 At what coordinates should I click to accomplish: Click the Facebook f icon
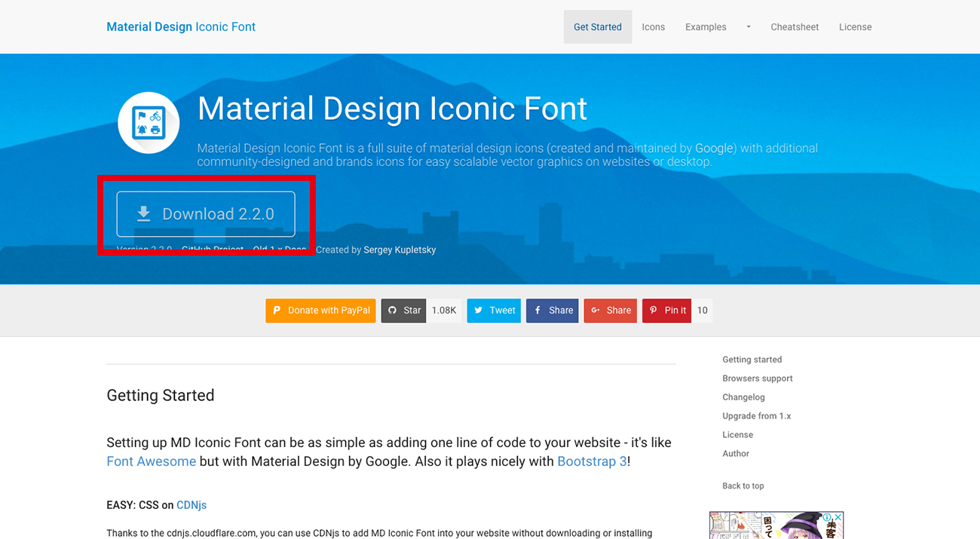point(537,311)
